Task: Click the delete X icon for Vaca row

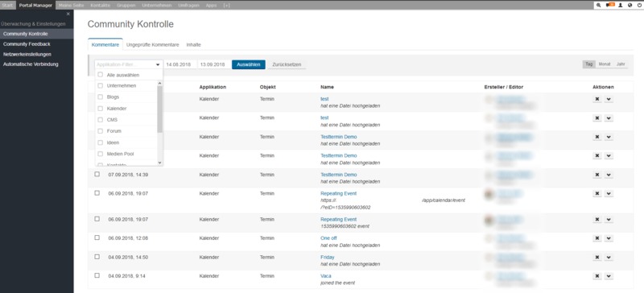Action: [597, 276]
